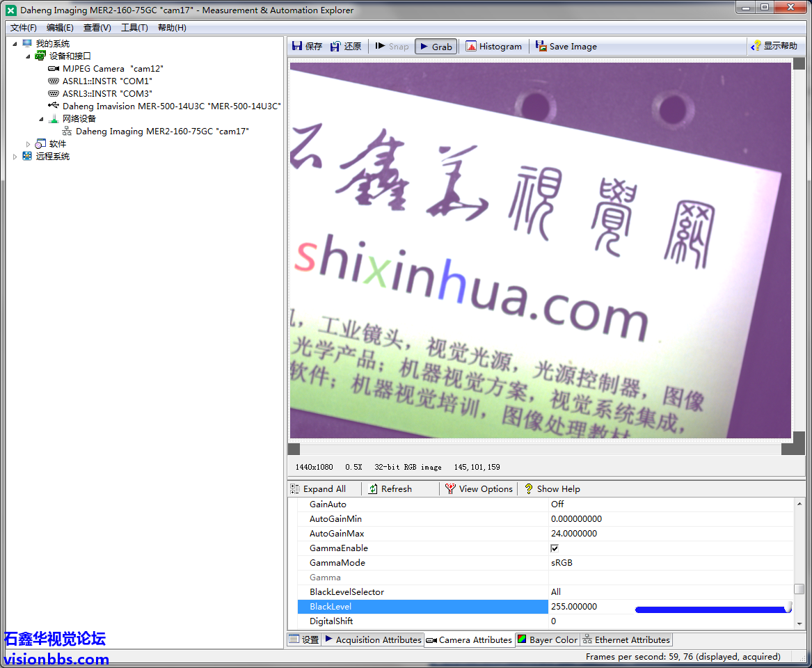Click the Save Image icon
Viewport: 812px width, 668px height.
click(541, 47)
